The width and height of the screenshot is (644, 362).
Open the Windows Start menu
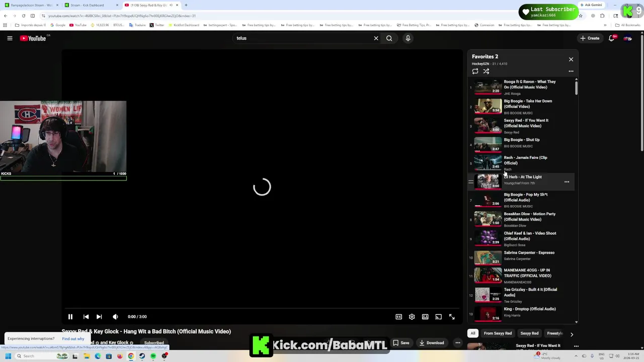pos(8,356)
